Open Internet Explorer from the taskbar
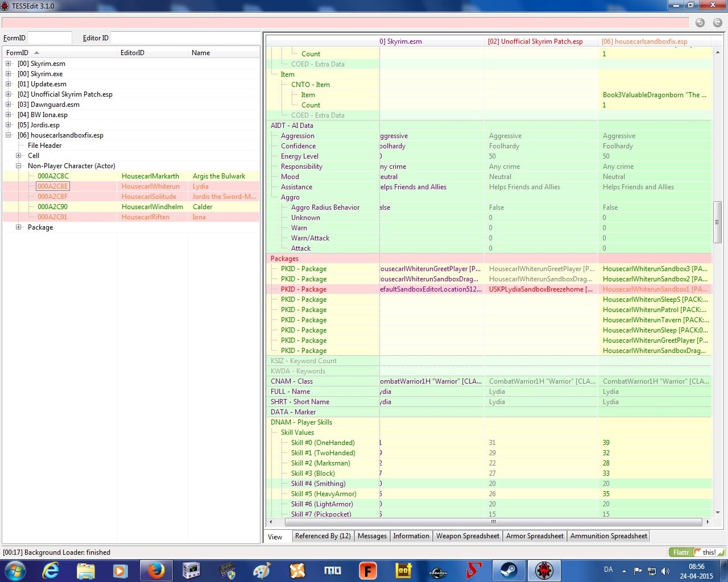The height and width of the screenshot is (582, 728). point(50,570)
